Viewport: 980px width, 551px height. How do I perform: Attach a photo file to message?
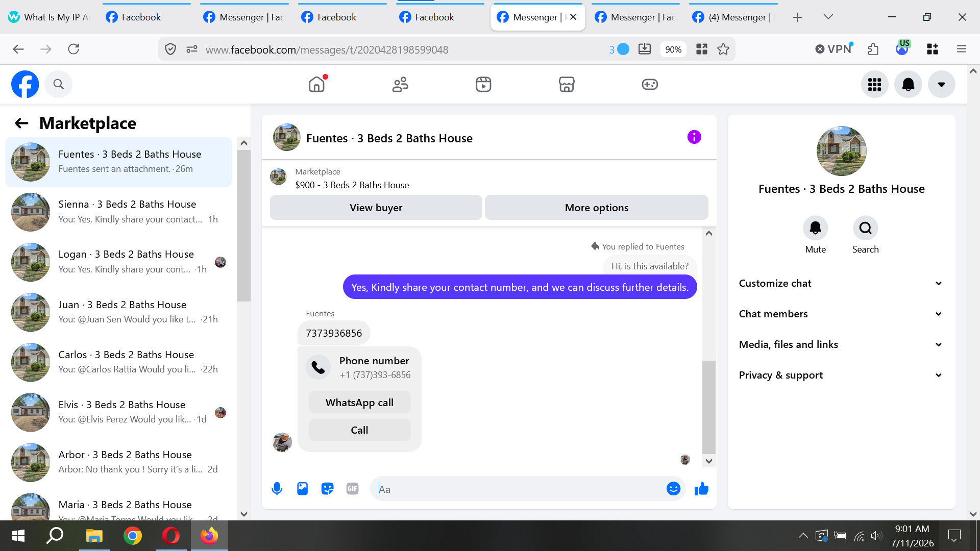click(303, 489)
